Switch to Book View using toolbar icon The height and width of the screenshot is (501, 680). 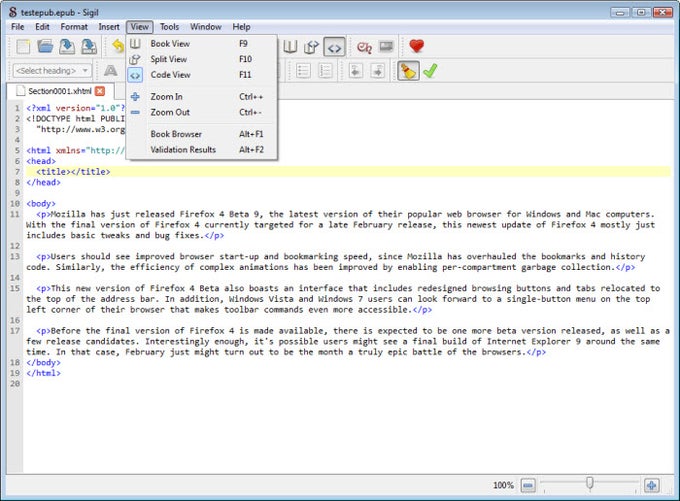point(290,47)
